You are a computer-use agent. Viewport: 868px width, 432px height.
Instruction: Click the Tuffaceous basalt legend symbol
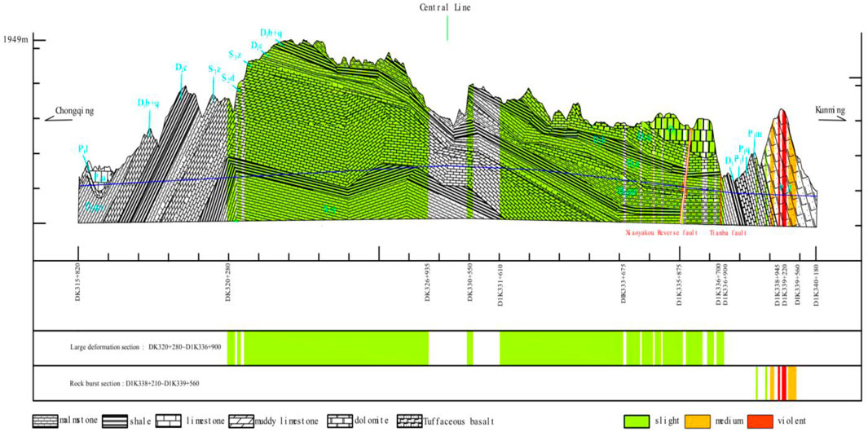[410, 421]
